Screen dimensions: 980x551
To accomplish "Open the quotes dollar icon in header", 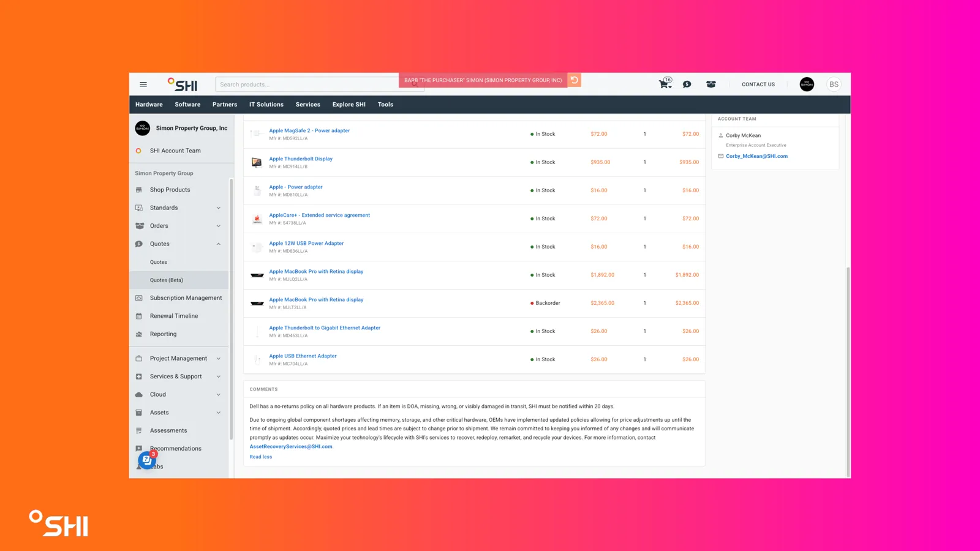I will (x=687, y=84).
